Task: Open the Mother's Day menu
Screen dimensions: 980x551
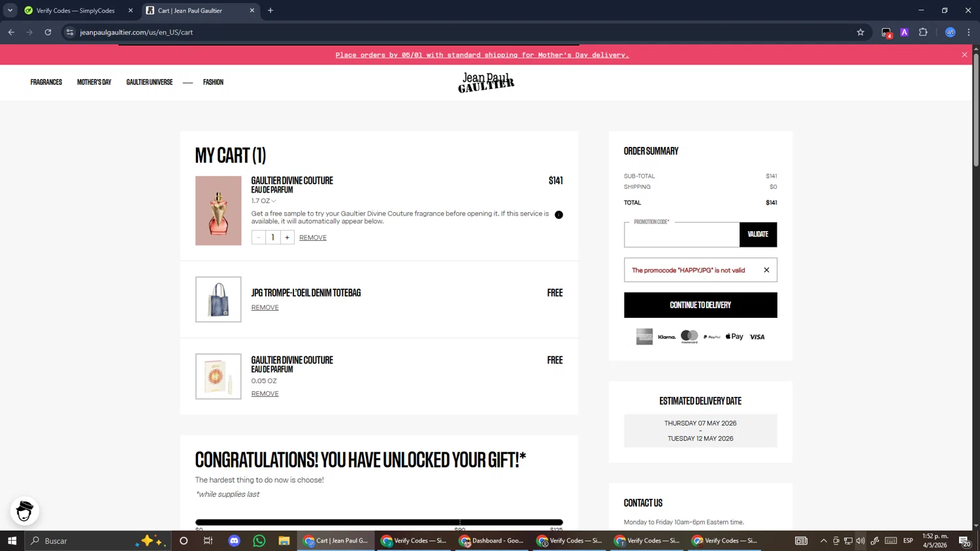Action: click(x=94, y=82)
